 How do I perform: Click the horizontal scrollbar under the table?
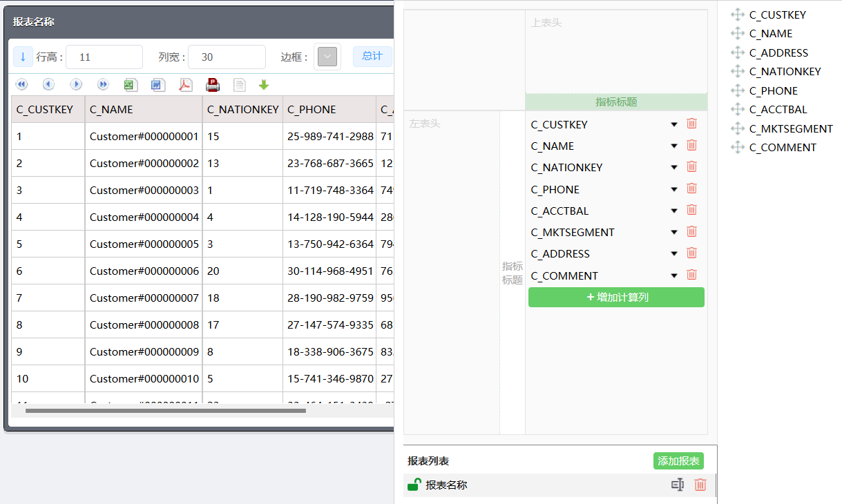tap(166, 411)
